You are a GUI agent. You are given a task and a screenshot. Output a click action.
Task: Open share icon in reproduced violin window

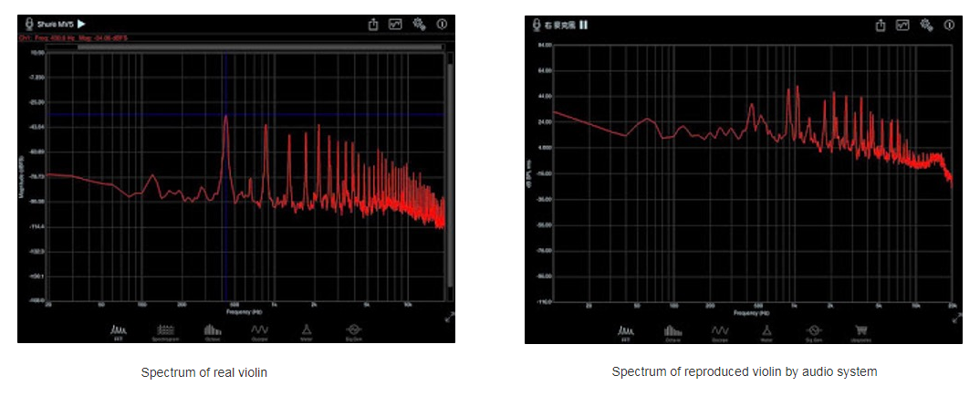(x=881, y=25)
